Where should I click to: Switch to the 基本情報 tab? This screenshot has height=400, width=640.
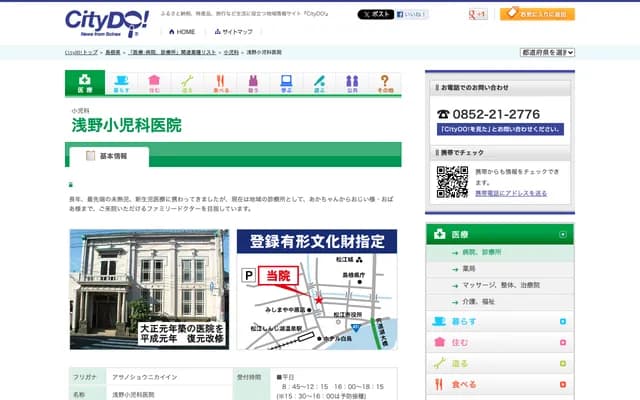109,156
